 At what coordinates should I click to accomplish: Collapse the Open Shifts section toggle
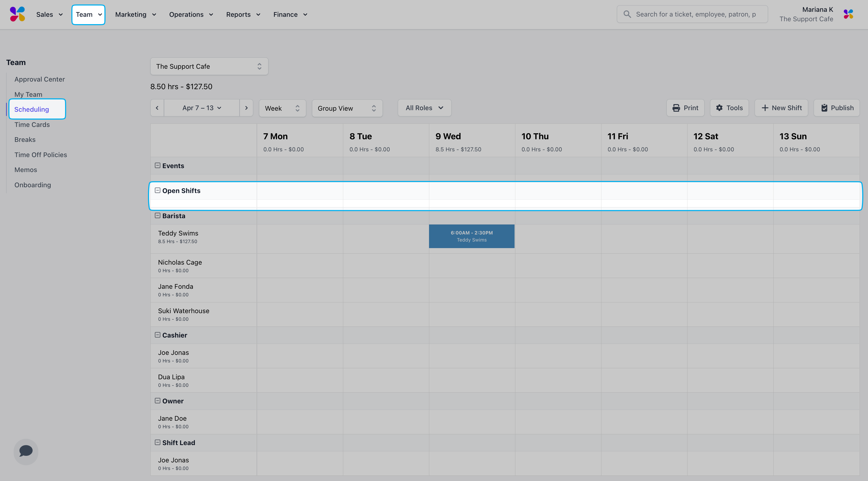coord(157,190)
